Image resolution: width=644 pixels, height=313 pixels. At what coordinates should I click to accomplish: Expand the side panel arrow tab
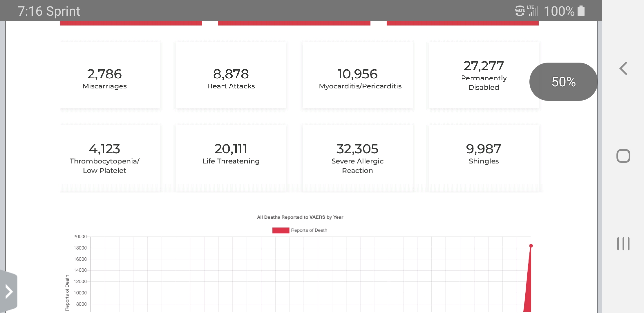pos(8,291)
